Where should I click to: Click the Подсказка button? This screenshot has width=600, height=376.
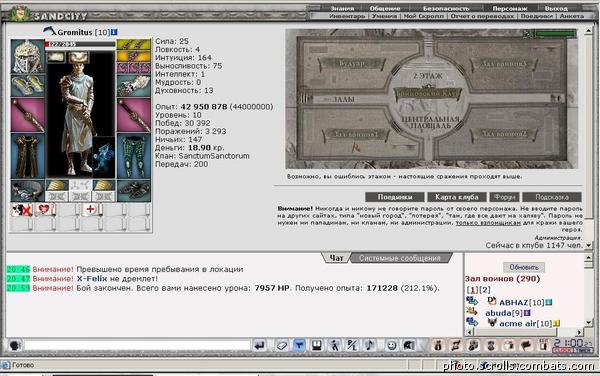552,197
